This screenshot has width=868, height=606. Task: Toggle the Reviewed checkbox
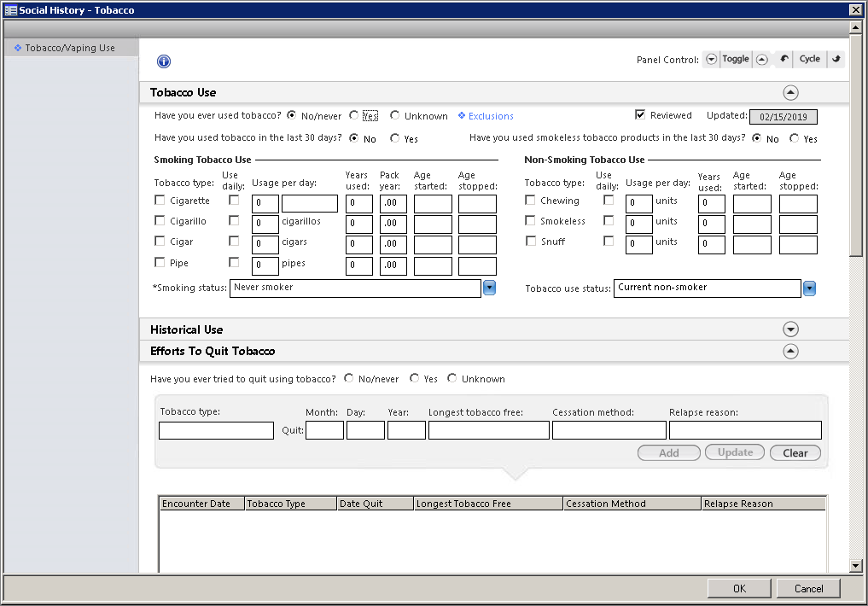[640, 114]
